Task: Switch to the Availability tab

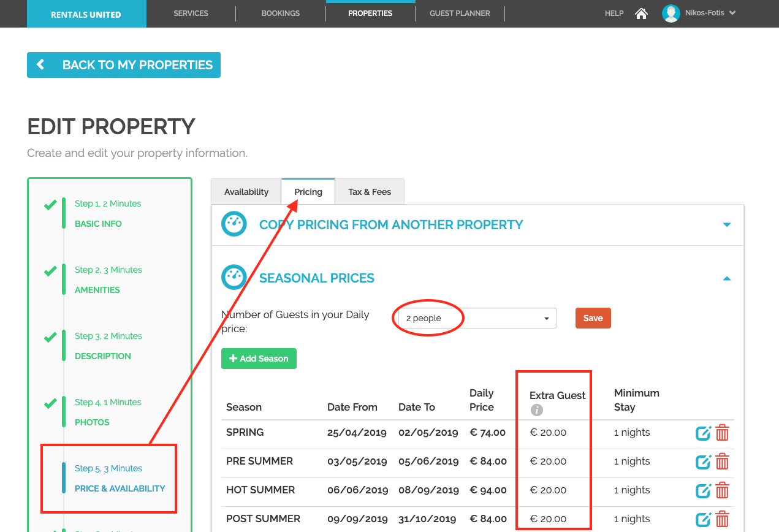Action: point(246,192)
